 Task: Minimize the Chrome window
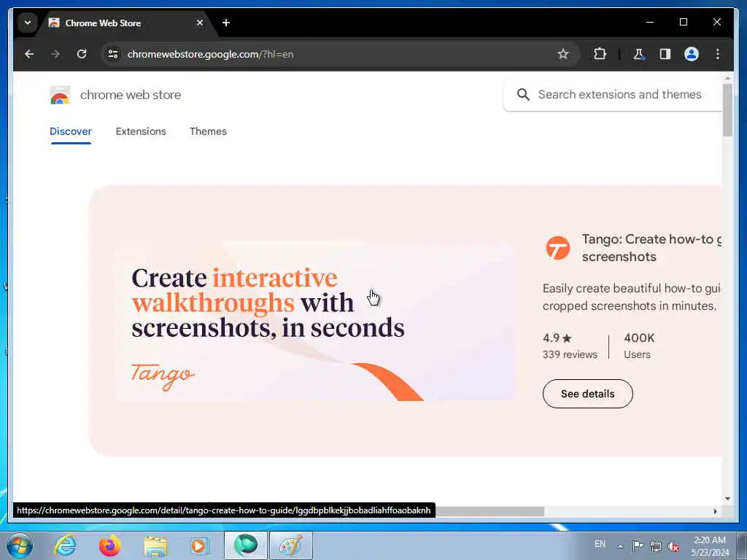[650, 22]
